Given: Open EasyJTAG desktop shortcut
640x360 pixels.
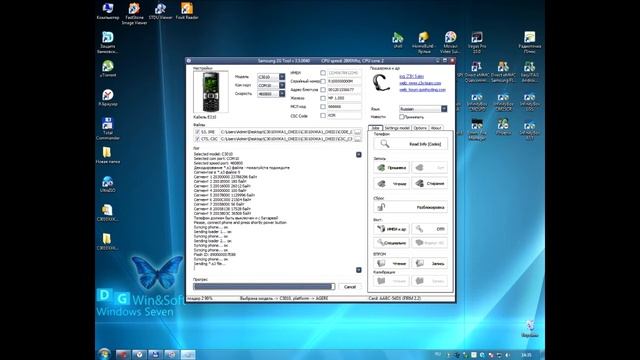Looking at the screenshot, I should click(x=529, y=72).
